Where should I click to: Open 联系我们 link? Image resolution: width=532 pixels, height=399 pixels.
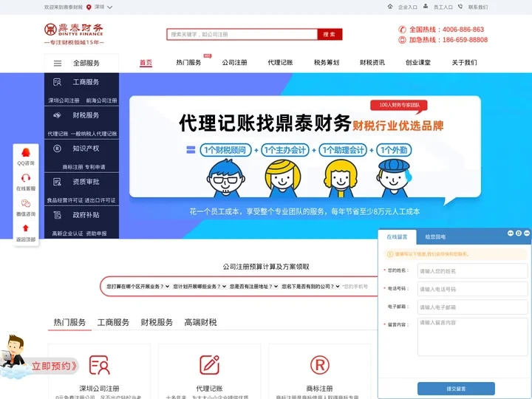(478, 7)
